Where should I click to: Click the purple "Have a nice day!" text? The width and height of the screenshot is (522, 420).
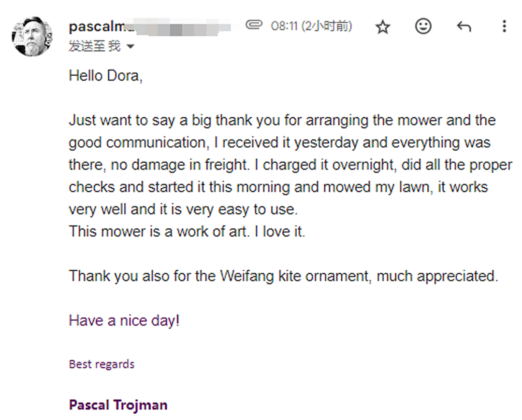pos(124,321)
